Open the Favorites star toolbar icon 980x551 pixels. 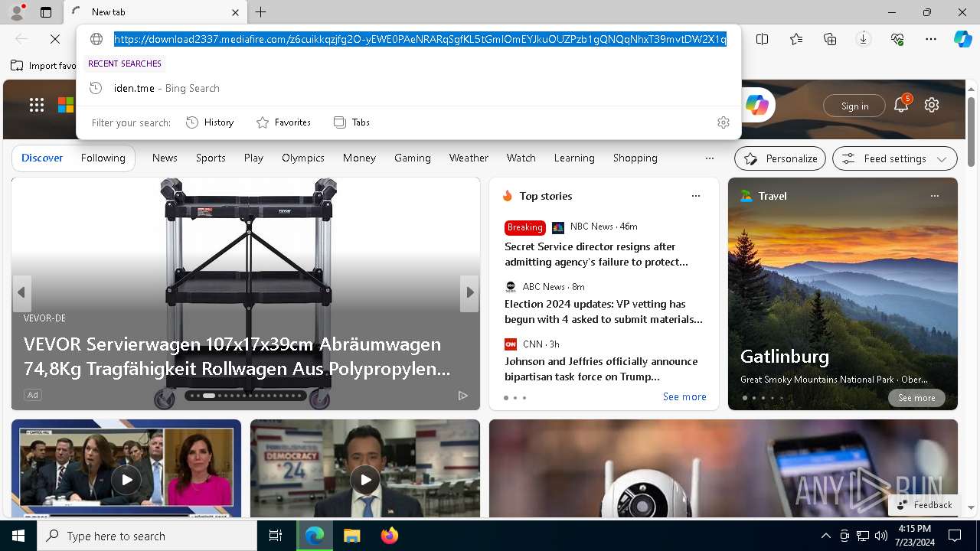[x=796, y=39]
